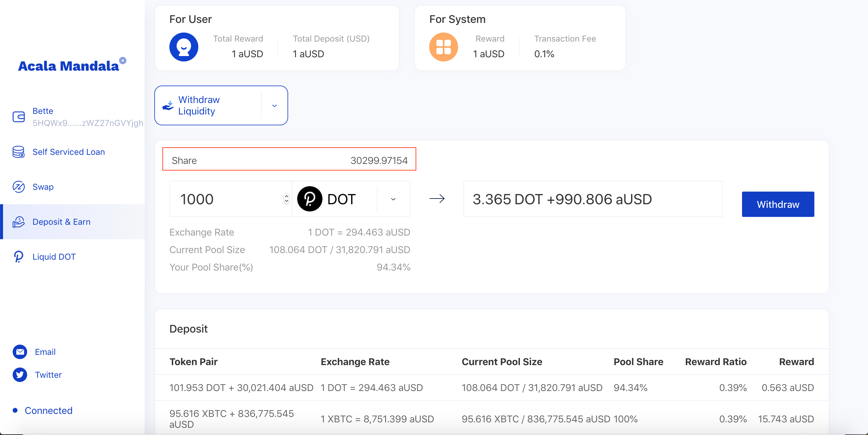This screenshot has width=868, height=435.
Task: Click the Exchange Rate column header
Action: [355, 361]
